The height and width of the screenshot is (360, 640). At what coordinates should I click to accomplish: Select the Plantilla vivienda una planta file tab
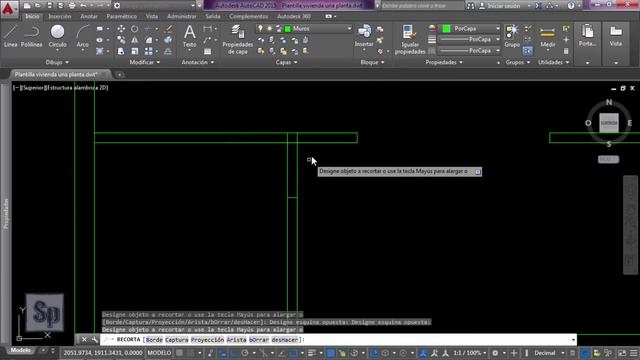(56, 74)
